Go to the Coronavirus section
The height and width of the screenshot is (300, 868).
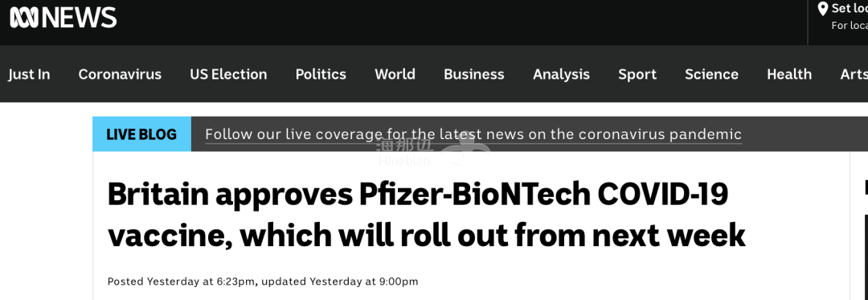(x=120, y=74)
